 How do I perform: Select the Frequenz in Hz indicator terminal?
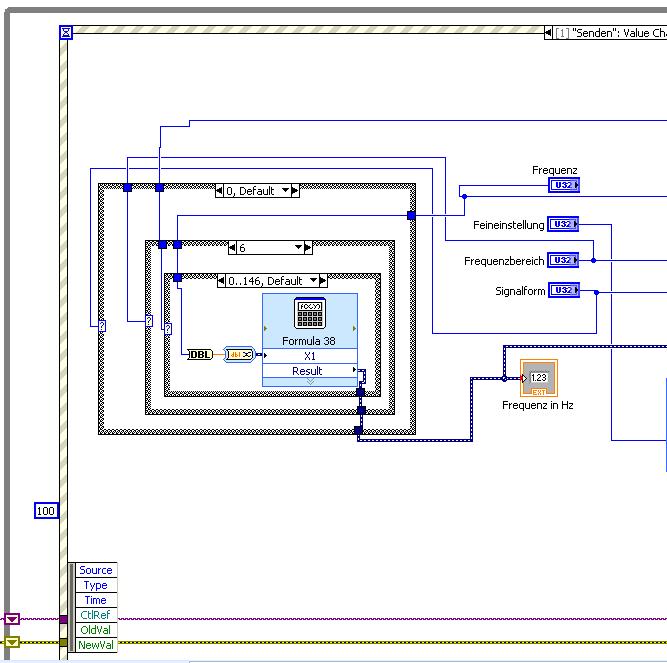click(539, 378)
